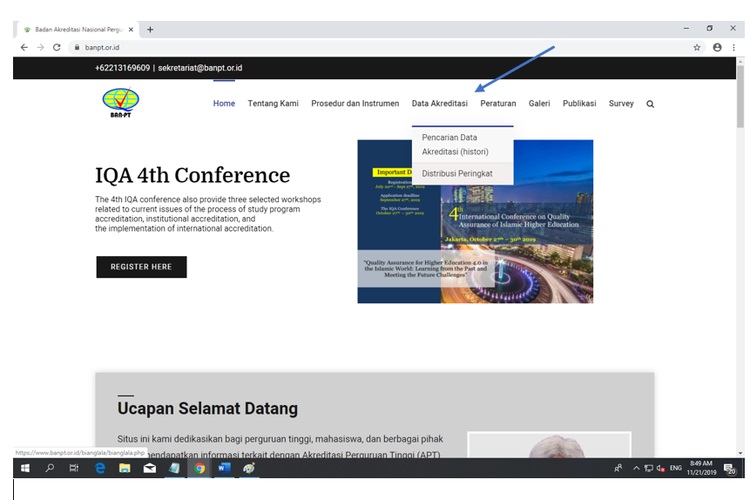Open the clock showing 8:49 AM

[701, 468]
